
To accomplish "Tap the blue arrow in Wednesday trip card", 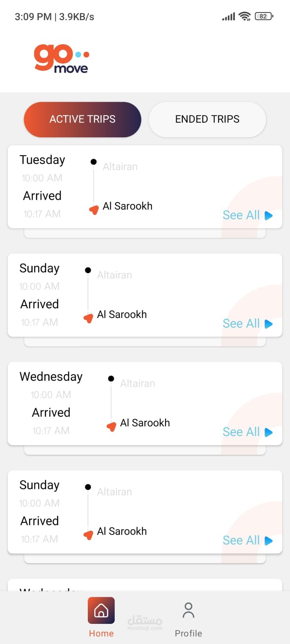I will point(269,432).
